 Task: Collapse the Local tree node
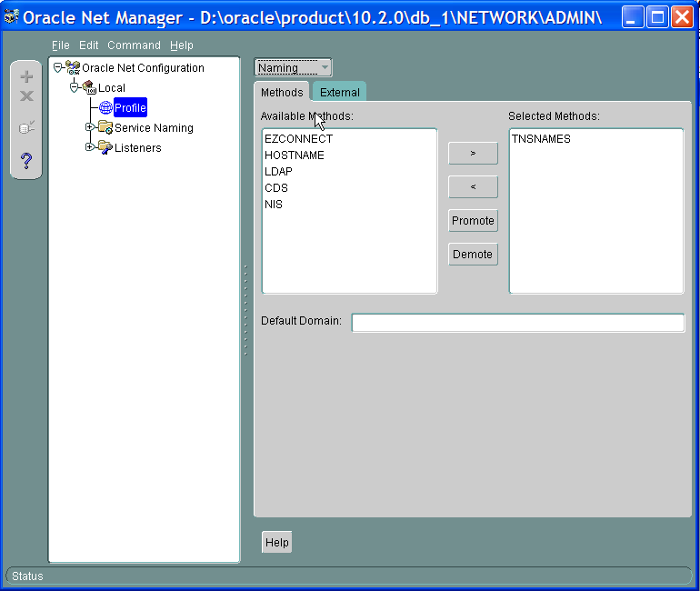(75, 87)
